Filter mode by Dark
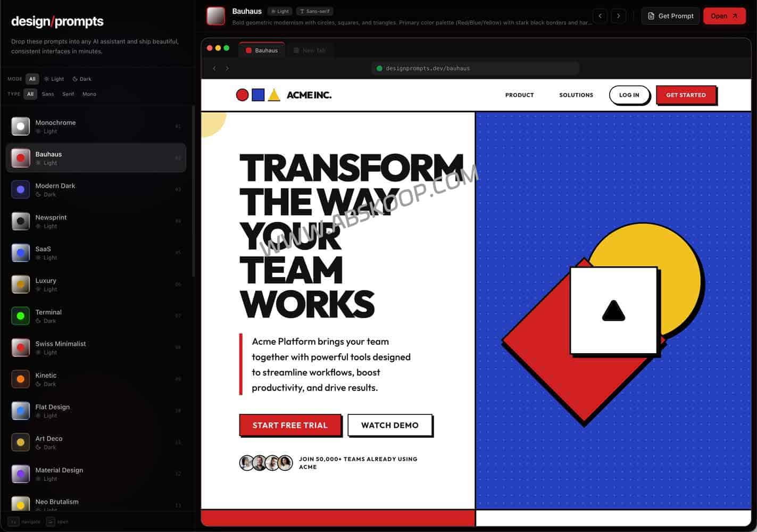The image size is (757, 532). coord(82,79)
